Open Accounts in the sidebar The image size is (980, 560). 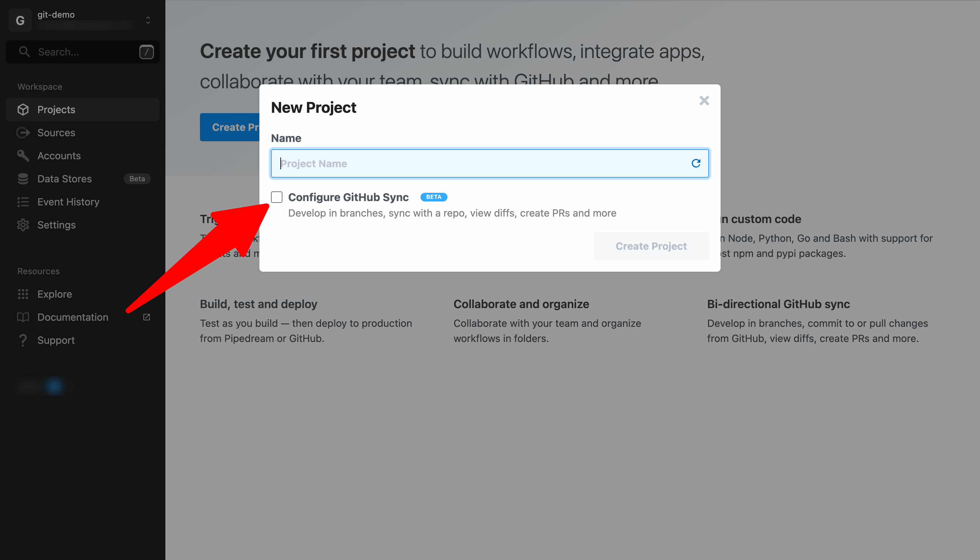(x=83, y=156)
